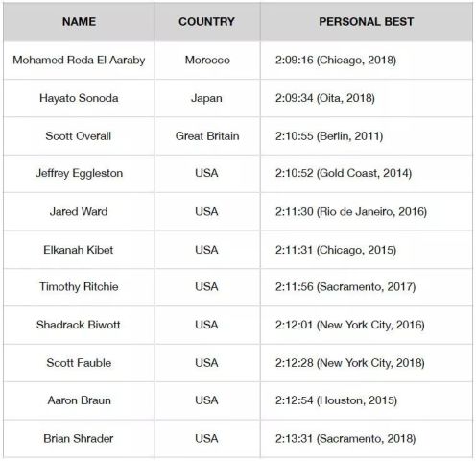Select Shadrack Biwott in the table
The width and height of the screenshot is (476, 461).
[79, 325]
